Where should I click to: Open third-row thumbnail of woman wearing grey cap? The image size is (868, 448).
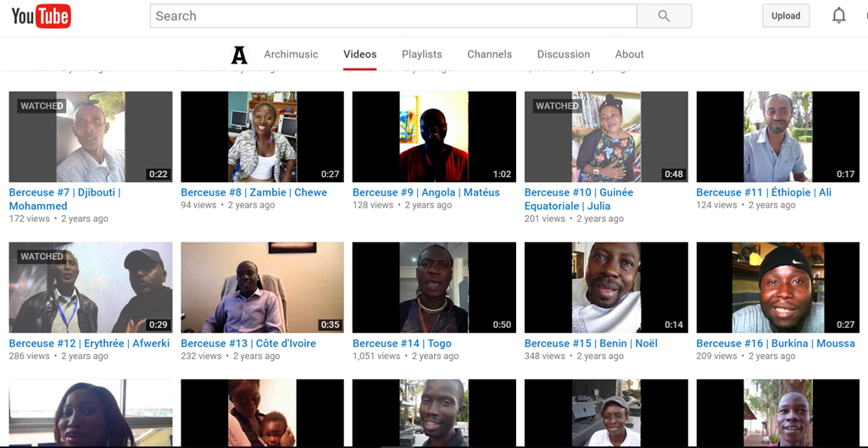pos(606,413)
